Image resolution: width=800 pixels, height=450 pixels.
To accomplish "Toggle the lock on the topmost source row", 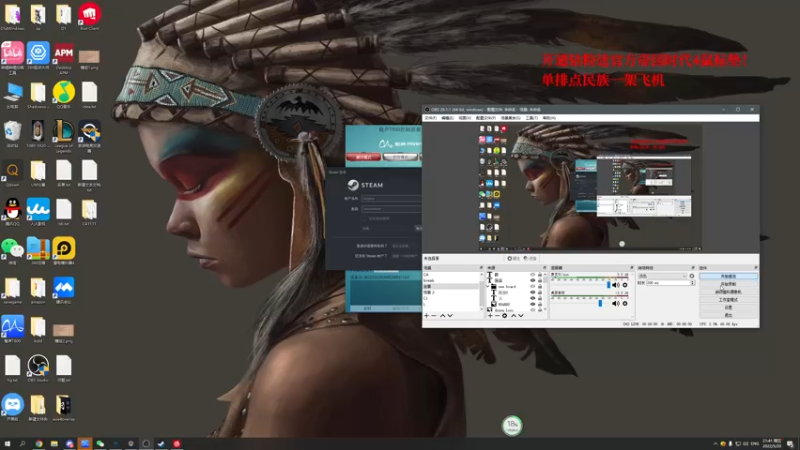I will [540, 274].
